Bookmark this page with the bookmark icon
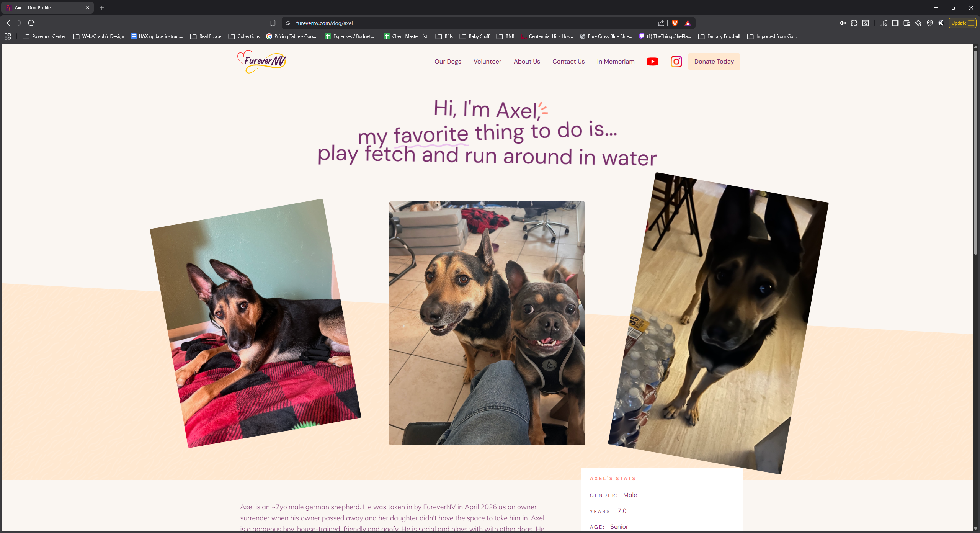 coord(273,23)
